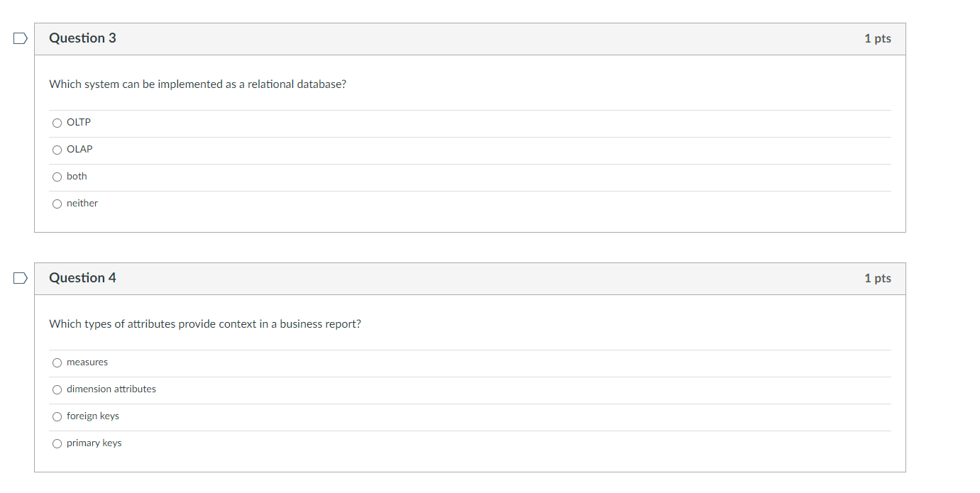The image size is (980, 493).
Task: Click Question 3's '1 pts' label
Action: pyautogui.click(x=877, y=39)
